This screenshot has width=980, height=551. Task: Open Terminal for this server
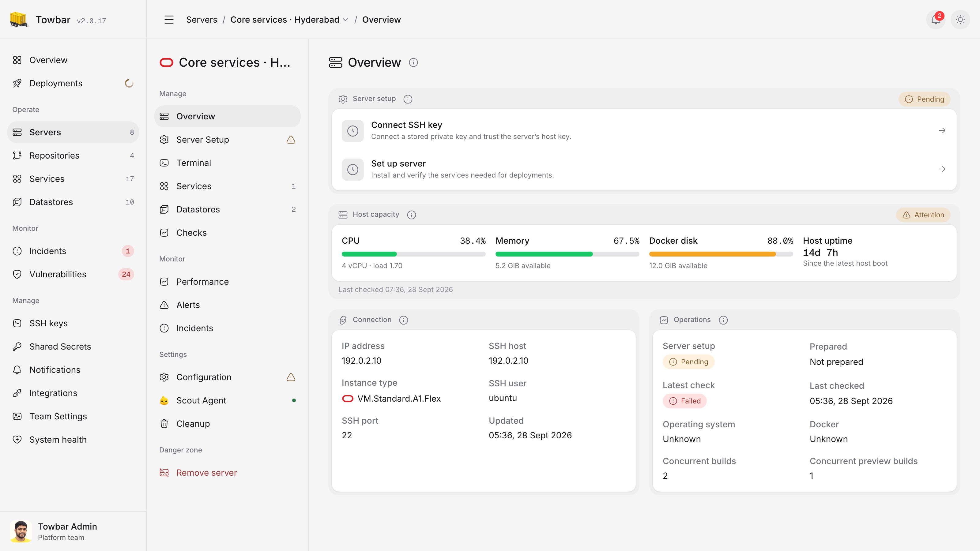[x=228, y=163]
